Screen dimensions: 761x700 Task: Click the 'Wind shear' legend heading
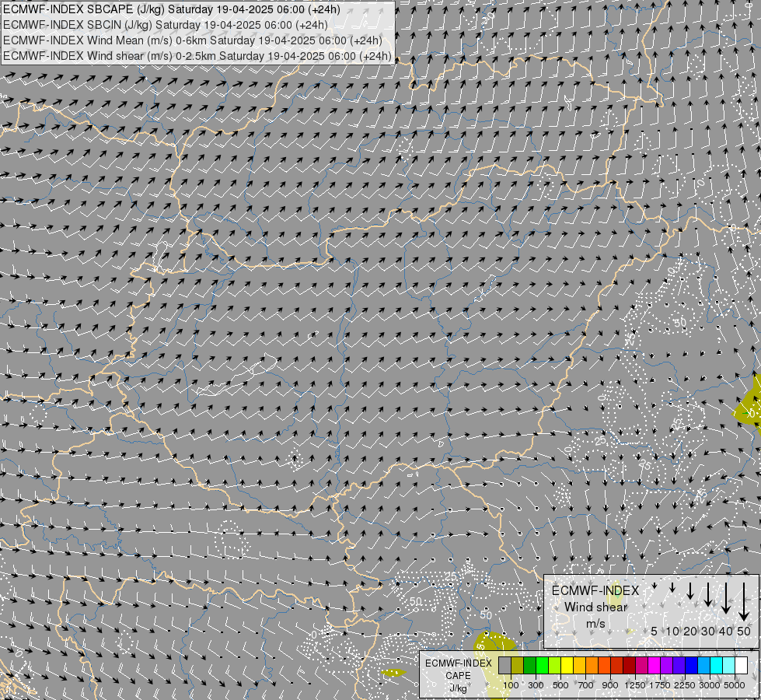pos(596,607)
